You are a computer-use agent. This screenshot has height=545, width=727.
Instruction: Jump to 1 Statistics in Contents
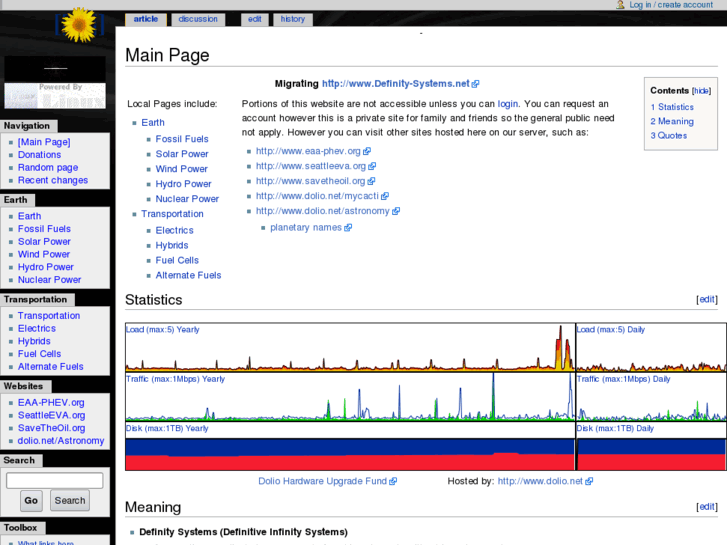672,107
